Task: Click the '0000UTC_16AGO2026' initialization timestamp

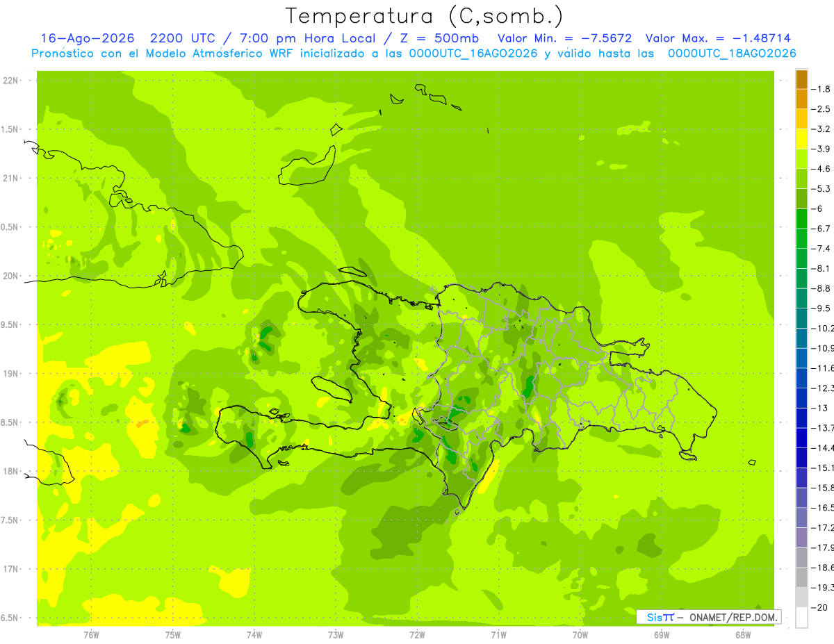Action: point(473,53)
